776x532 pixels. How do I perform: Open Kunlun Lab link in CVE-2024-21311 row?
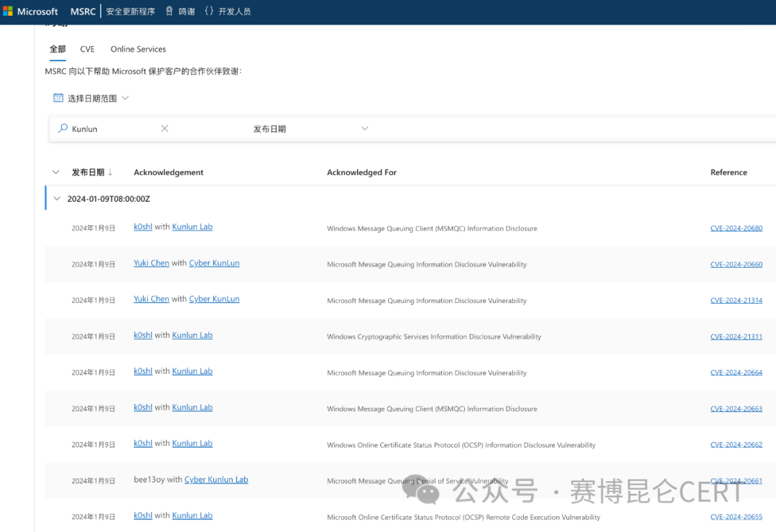point(192,335)
